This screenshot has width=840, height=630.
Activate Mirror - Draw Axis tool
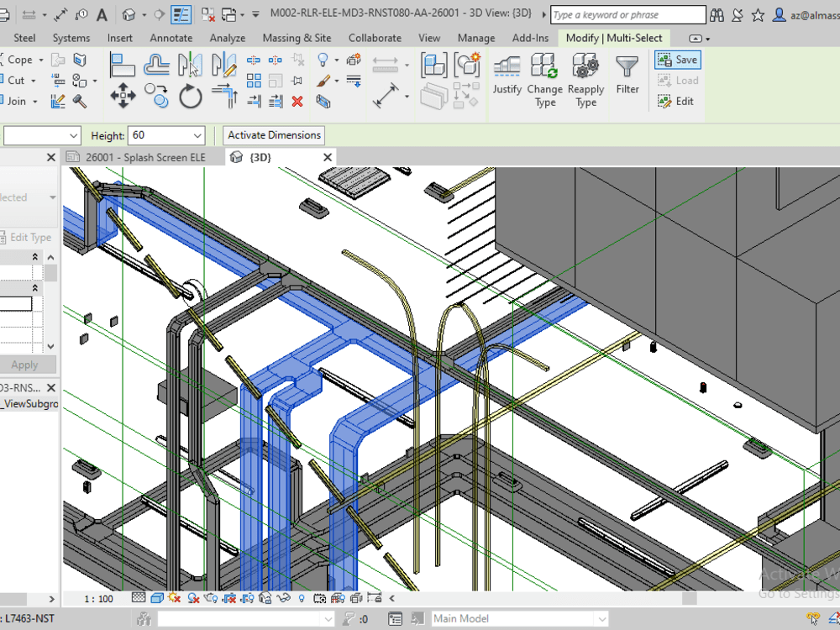[223, 66]
